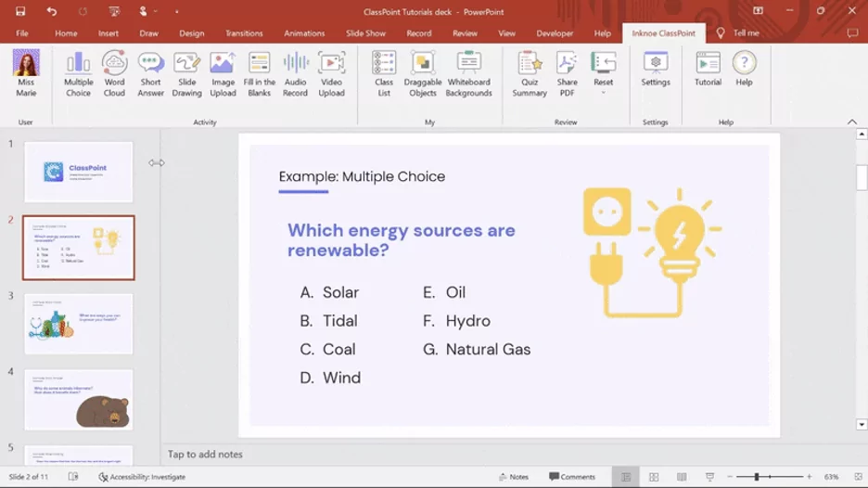Add a Short Answer activity
This screenshot has height=488, width=868.
tap(150, 74)
